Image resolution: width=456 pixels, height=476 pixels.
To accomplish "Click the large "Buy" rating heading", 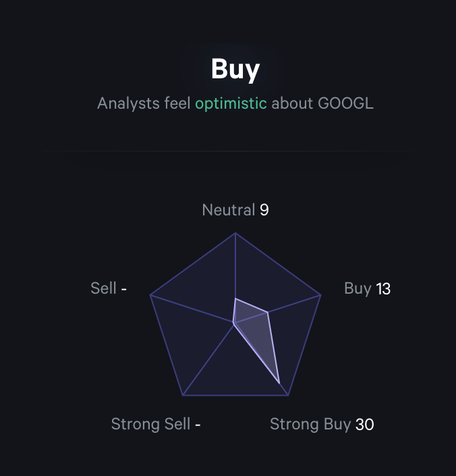I will point(235,70).
